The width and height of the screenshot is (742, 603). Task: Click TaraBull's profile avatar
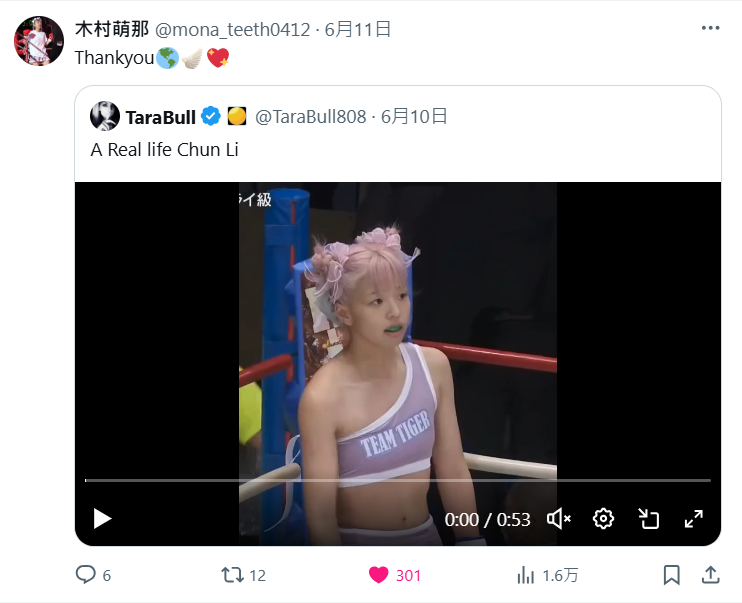[105, 116]
